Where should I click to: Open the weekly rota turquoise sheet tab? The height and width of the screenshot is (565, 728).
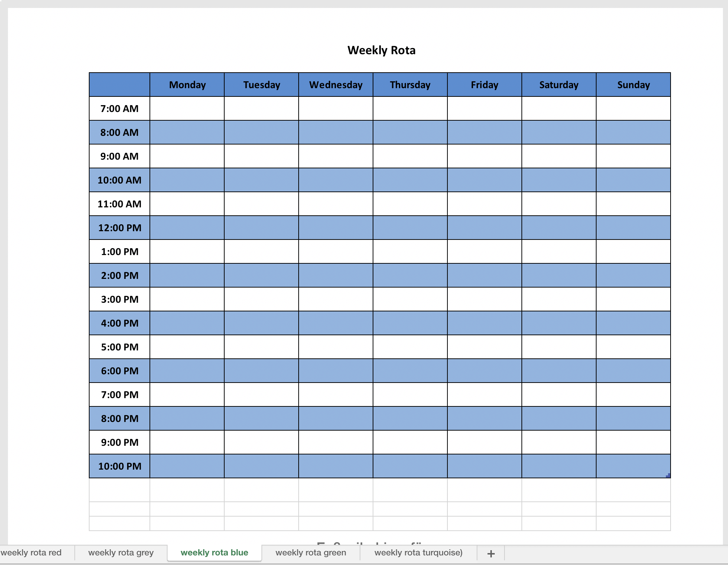pos(419,553)
